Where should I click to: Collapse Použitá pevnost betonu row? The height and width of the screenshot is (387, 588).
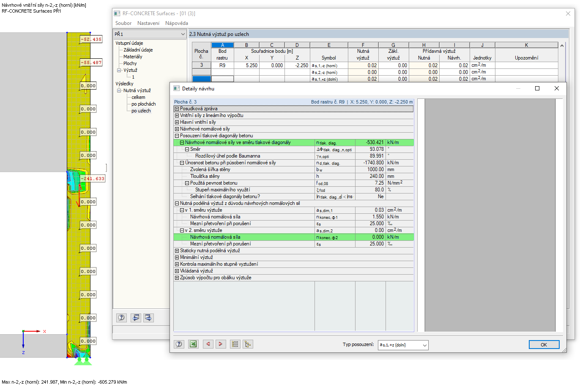[x=187, y=183]
